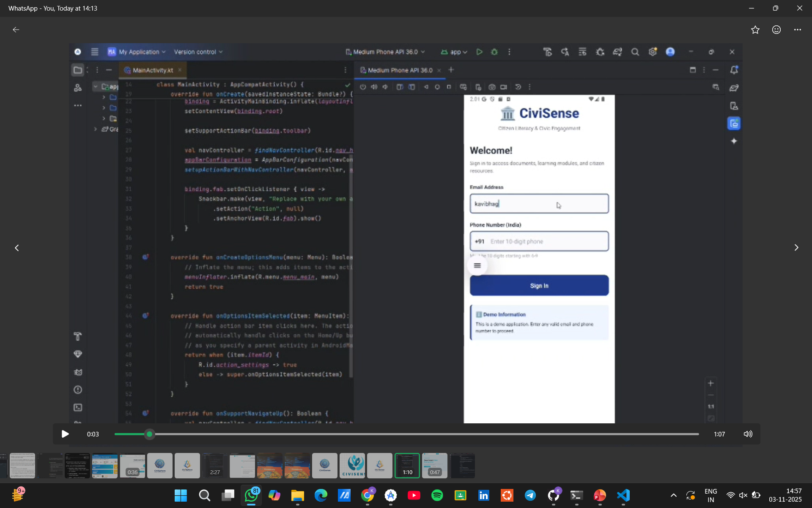
Task: Open the 0:47 video thumbnail
Action: point(434,466)
